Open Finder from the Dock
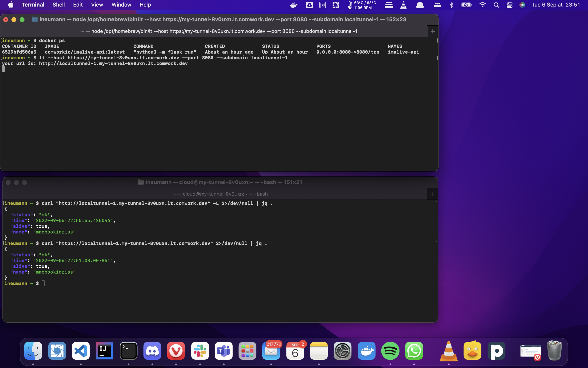 coord(33,351)
